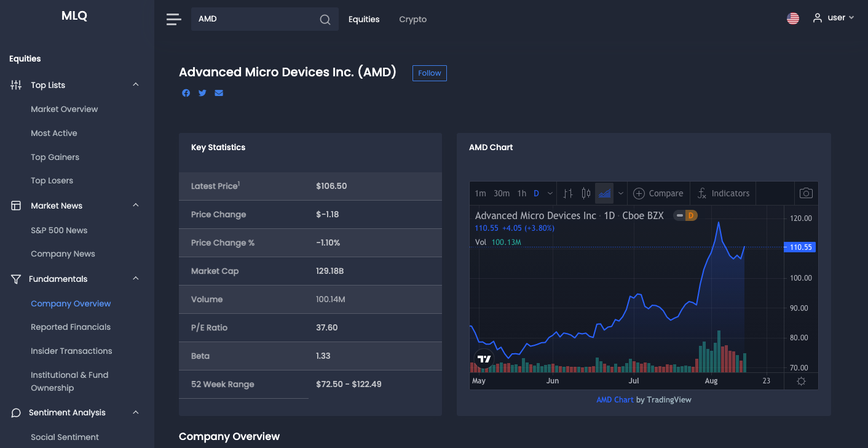
Task: Go to Market Overview
Action: tap(65, 109)
